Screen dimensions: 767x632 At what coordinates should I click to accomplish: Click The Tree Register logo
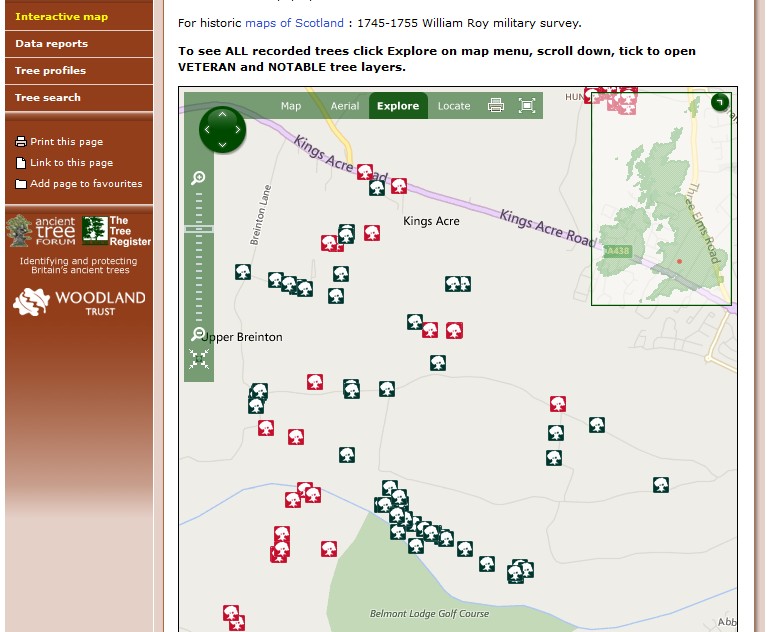pyautogui.click(x=116, y=230)
